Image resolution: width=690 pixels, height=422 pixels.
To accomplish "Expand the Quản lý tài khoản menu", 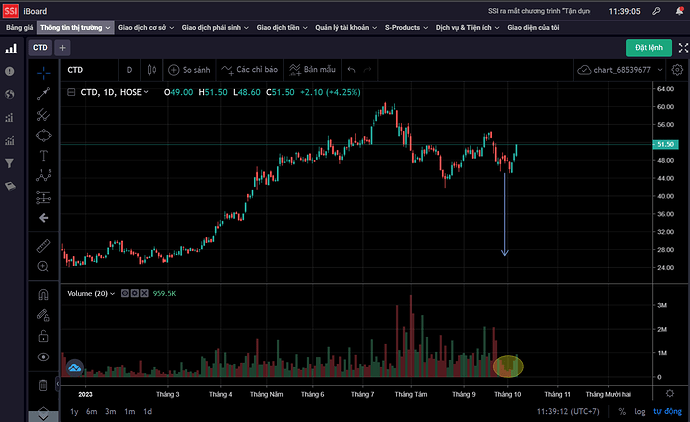I will pyautogui.click(x=346, y=28).
